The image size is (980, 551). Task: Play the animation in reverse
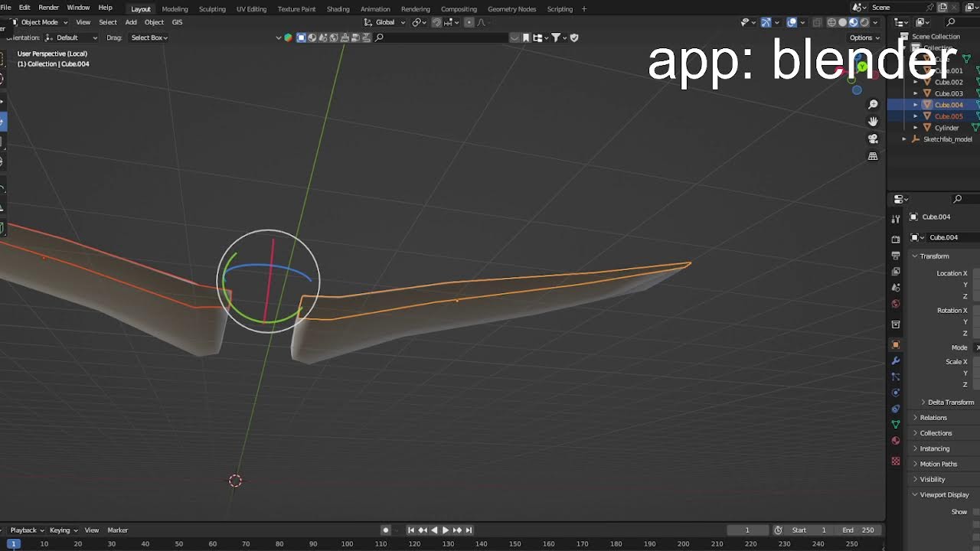pyautogui.click(x=434, y=530)
